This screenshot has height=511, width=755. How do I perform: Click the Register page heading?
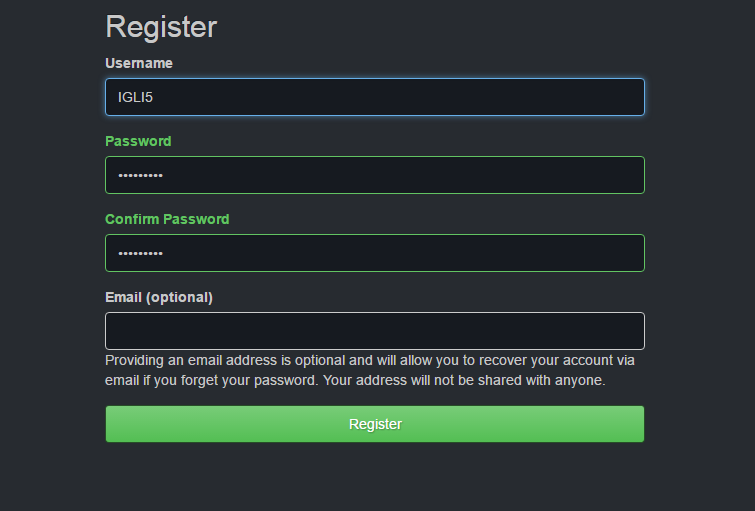[x=161, y=27]
